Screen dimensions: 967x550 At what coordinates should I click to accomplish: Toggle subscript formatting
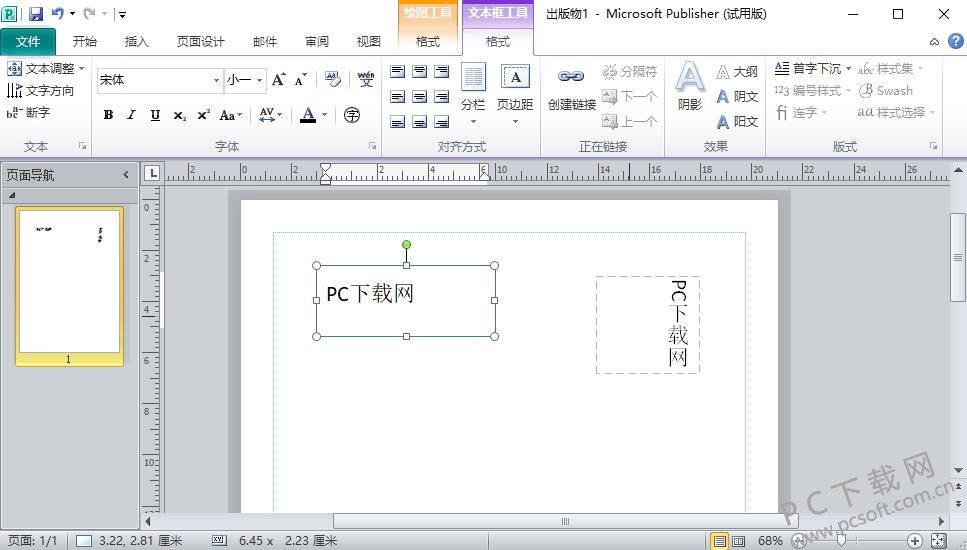point(179,115)
